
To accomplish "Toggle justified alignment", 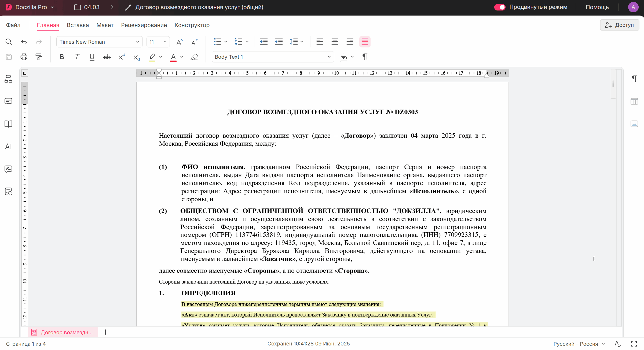I will pos(365,42).
